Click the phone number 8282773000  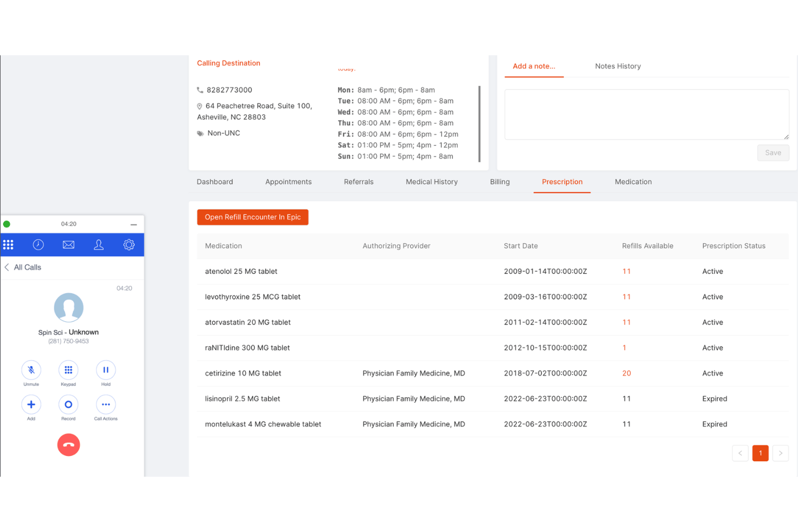pyautogui.click(x=229, y=90)
